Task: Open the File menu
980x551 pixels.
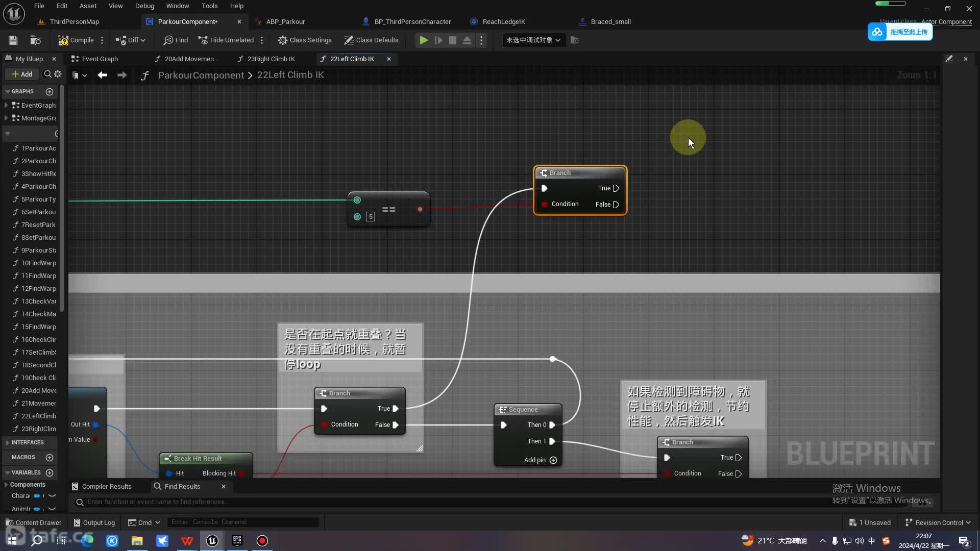Action: pyautogui.click(x=39, y=6)
